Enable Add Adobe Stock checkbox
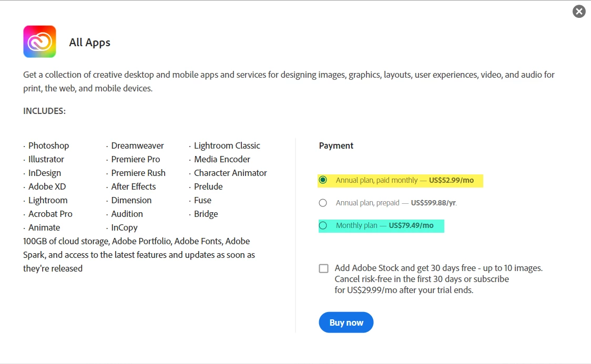The width and height of the screenshot is (591, 364). 323,268
